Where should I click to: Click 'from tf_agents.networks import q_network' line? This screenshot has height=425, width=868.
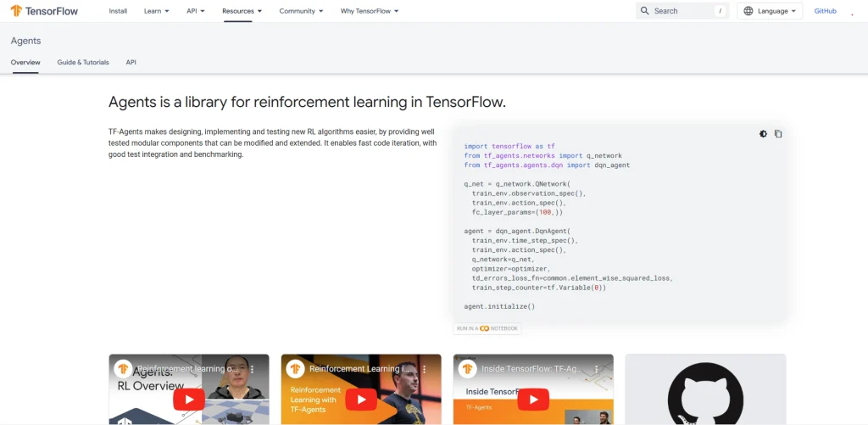(543, 156)
